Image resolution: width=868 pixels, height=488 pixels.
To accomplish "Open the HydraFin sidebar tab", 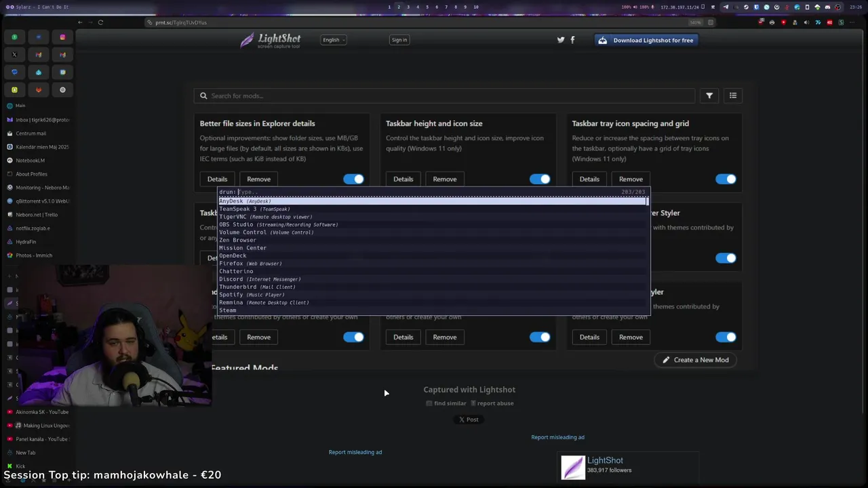I will 38,242.
